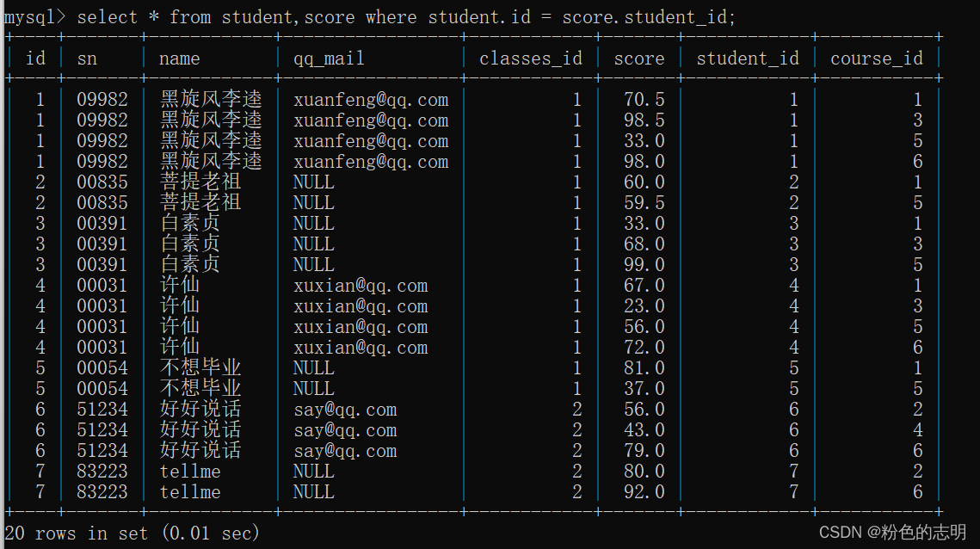Click xuxian@qq.com in the 23.0 score row
Screen dimensions: 980x549
[x=361, y=305]
